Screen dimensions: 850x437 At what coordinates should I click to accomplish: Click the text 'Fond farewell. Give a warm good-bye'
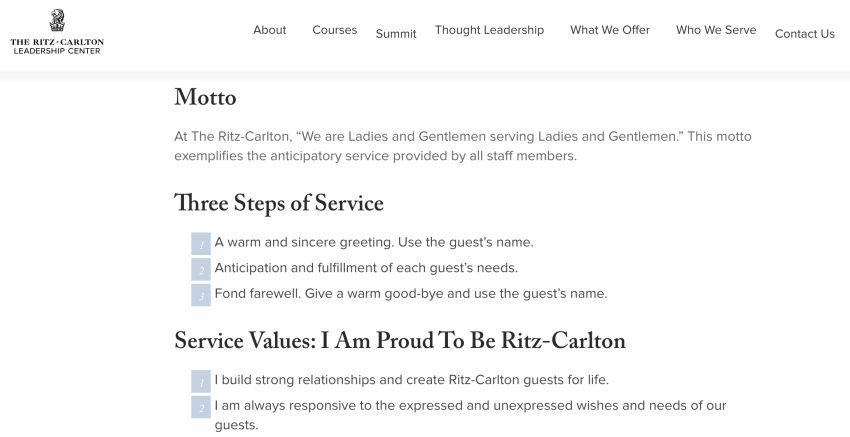point(329,293)
